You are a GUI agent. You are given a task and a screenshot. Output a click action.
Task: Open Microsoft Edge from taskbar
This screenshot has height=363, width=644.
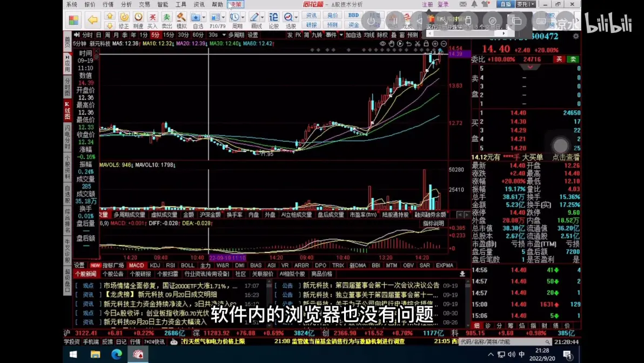point(117,354)
